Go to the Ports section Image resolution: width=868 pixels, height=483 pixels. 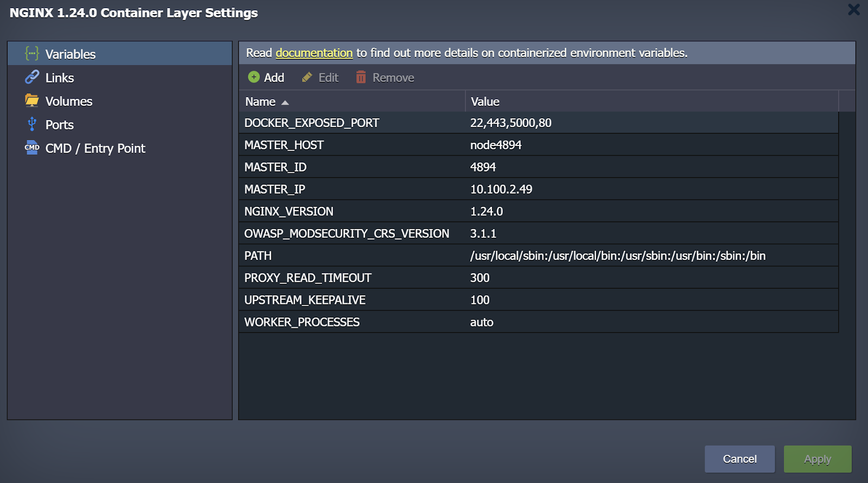tap(120, 124)
